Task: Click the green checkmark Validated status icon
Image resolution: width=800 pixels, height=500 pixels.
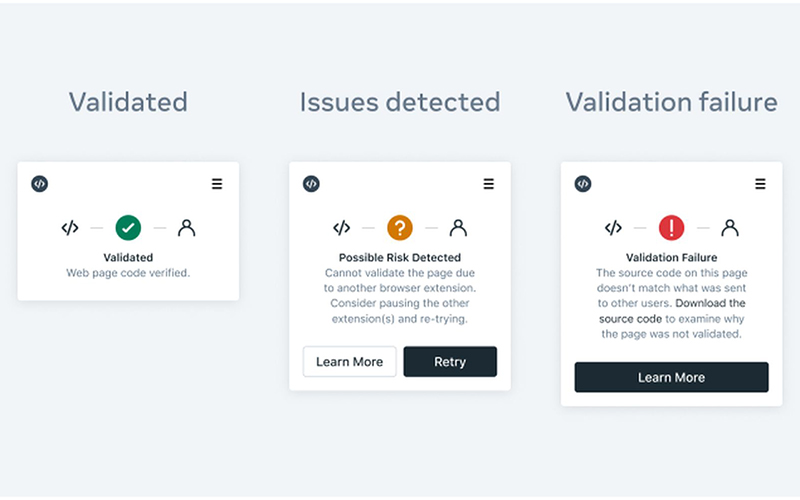Action: pyautogui.click(x=128, y=228)
